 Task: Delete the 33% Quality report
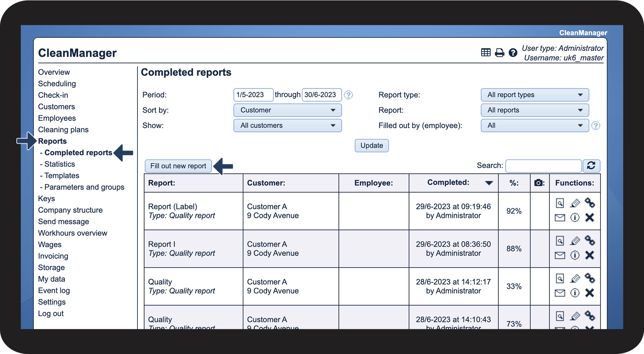589,293
